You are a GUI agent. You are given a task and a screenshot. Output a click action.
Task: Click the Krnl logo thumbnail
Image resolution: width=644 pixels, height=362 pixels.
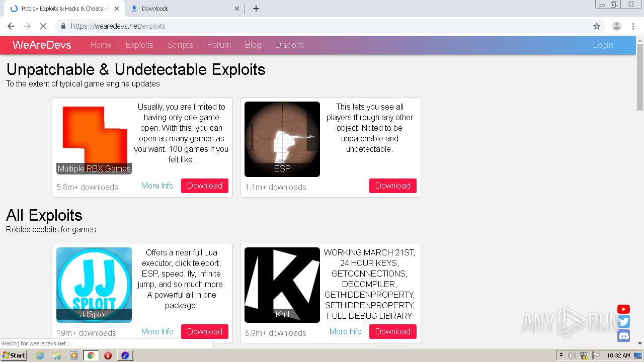tap(282, 285)
